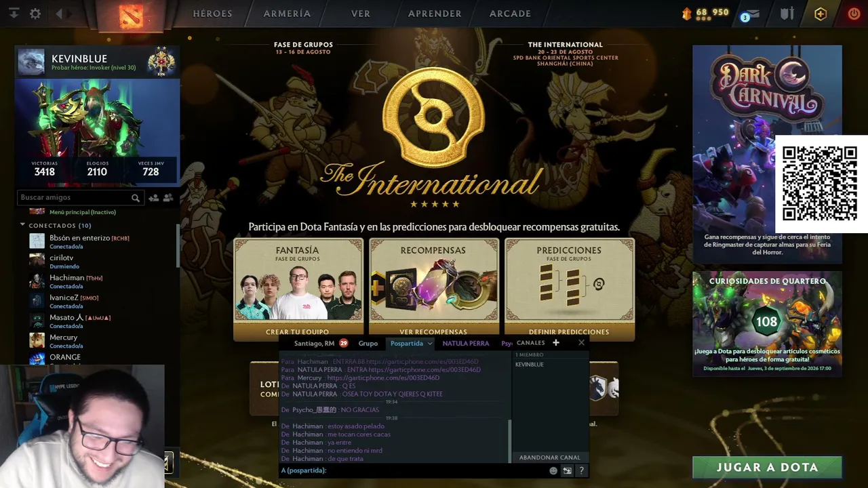Click the 'Probar héroe: Invoker' text
This screenshot has height=488, width=868.
tap(94, 68)
